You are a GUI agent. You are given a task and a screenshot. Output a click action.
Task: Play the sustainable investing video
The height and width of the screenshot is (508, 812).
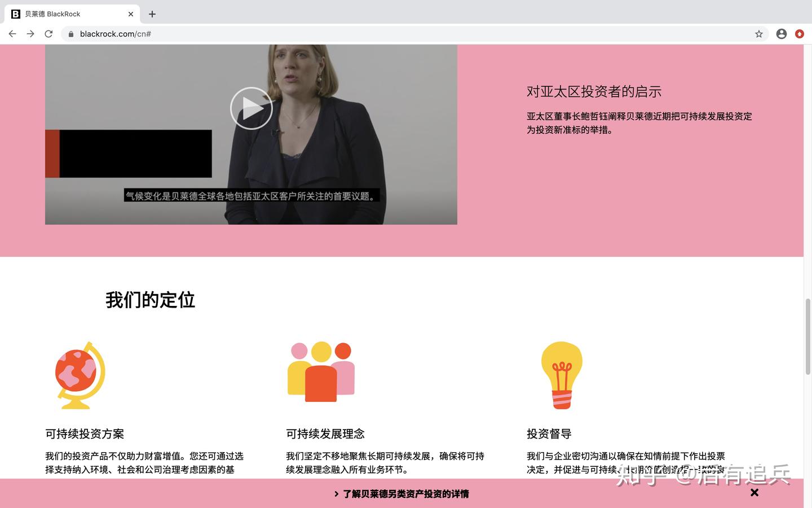pos(251,108)
